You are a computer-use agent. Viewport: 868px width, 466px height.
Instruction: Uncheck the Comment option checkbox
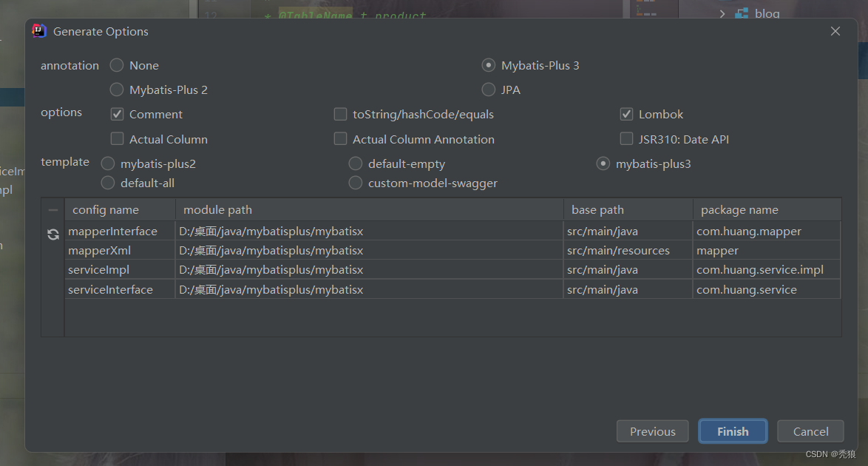tap(117, 114)
